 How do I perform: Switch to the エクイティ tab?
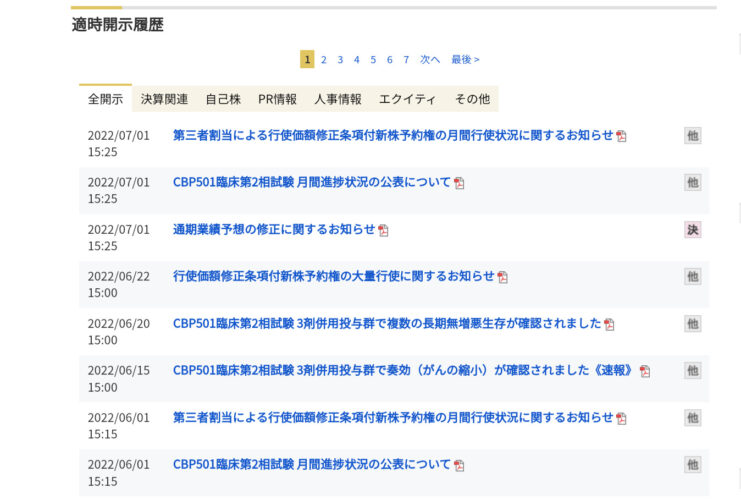tap(407, 99)
